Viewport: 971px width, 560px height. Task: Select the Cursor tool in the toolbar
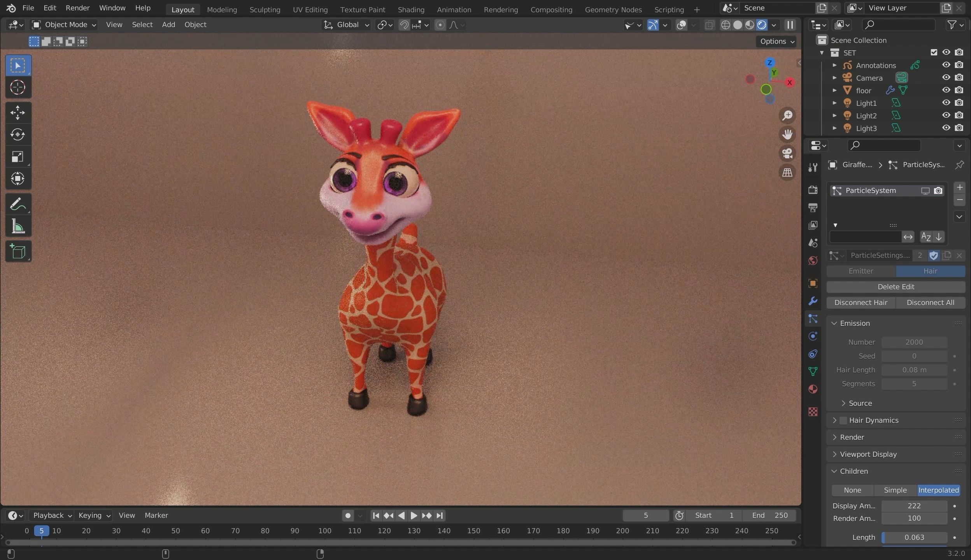pyautogui.click(x=18, y=87)
